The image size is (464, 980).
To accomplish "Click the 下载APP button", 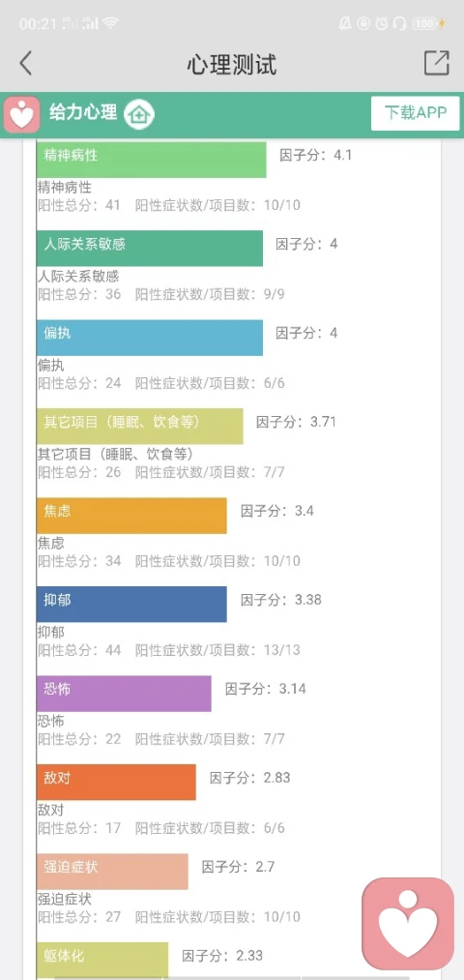I will point(416,113).
